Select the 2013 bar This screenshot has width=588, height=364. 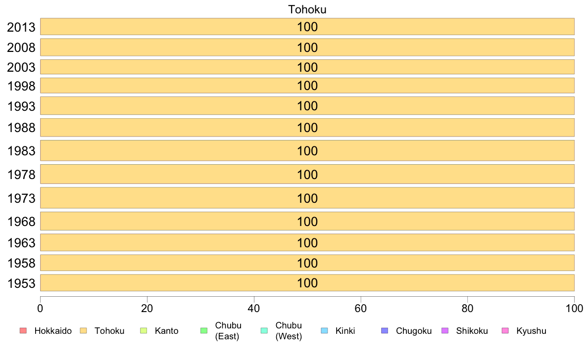pyautogui.click(x=307, y=27)
